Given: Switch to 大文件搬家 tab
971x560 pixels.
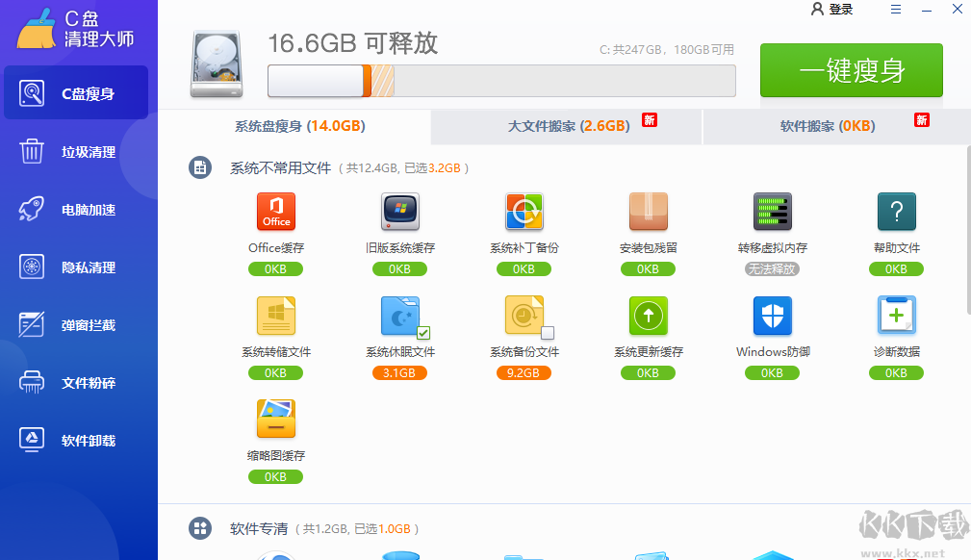Looking at the screenshot, I should pos(569,126).
